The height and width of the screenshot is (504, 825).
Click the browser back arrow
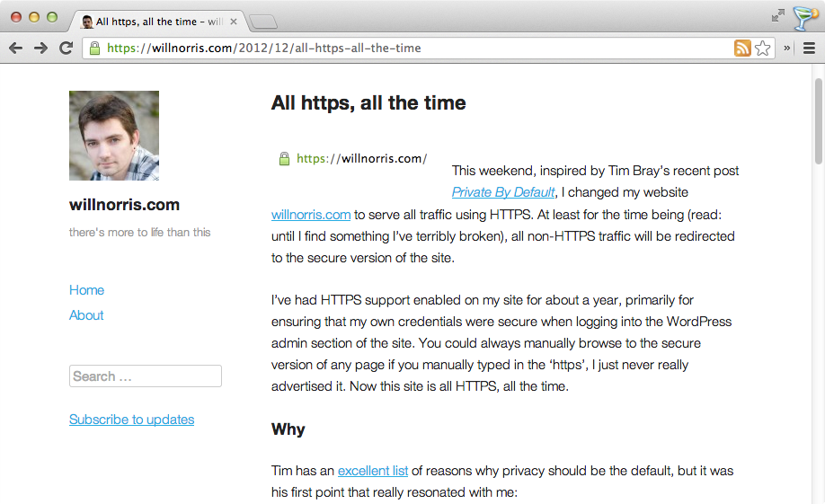(x=15, y=49)
